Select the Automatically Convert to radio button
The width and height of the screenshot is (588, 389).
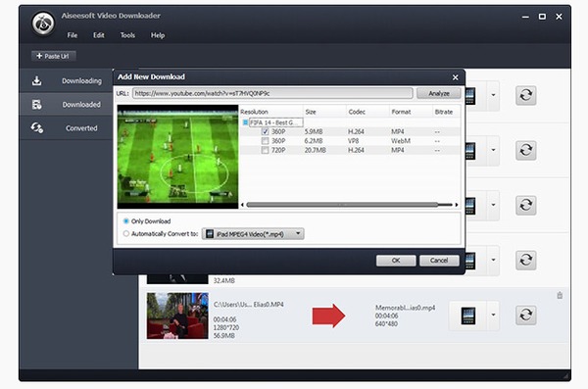126,234
